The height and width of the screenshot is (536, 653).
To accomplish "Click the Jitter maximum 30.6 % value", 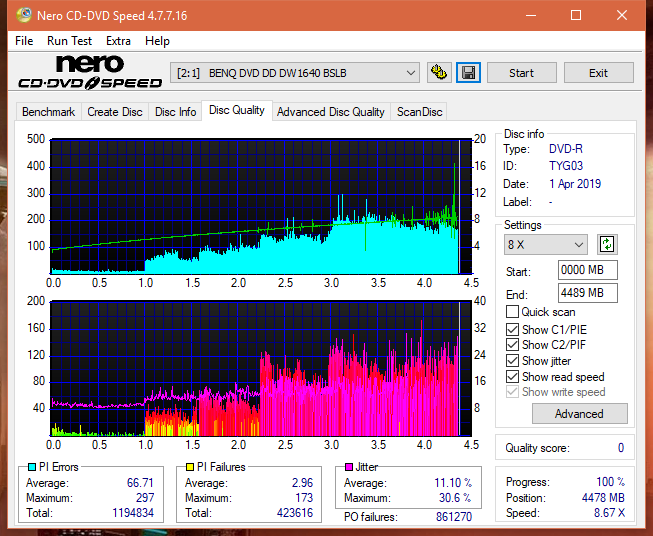I will coord(455,498).
